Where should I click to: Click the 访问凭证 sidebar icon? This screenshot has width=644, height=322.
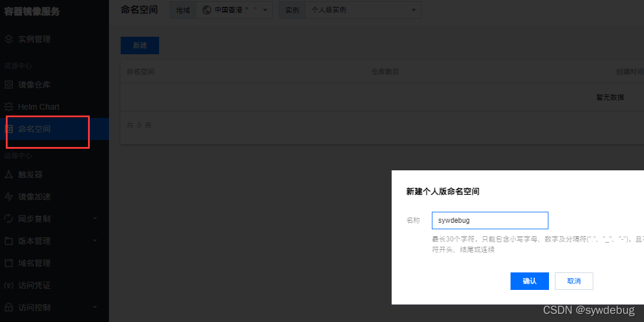(x=9, y=285)
